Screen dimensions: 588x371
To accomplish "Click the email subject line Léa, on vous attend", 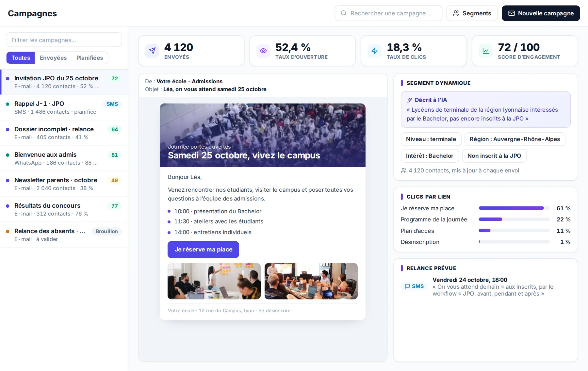I will coord(215,89).
